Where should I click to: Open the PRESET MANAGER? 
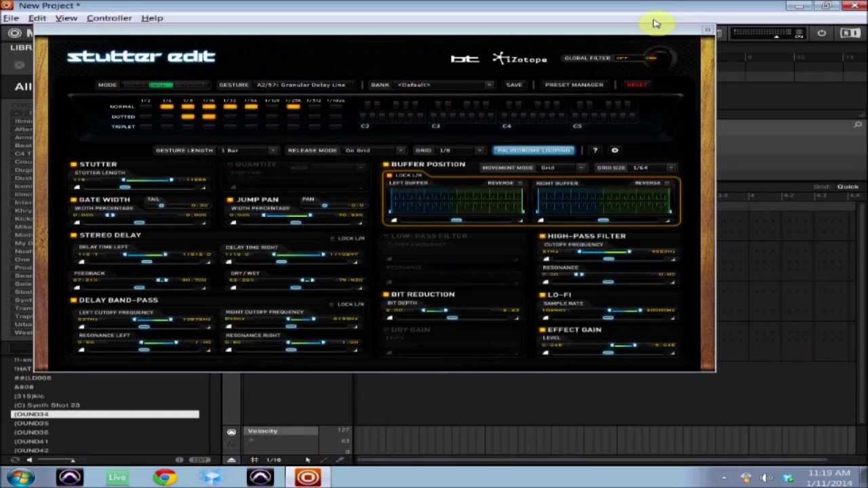(574, 85)
